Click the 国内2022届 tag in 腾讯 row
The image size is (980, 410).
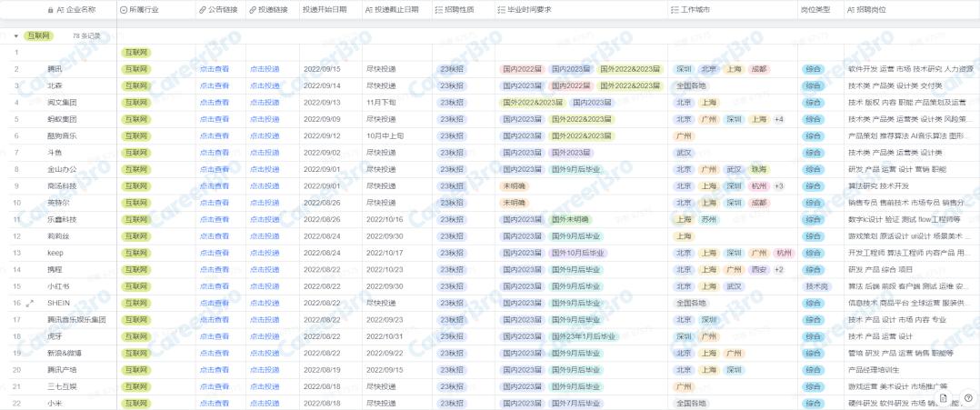pos(522,69)
